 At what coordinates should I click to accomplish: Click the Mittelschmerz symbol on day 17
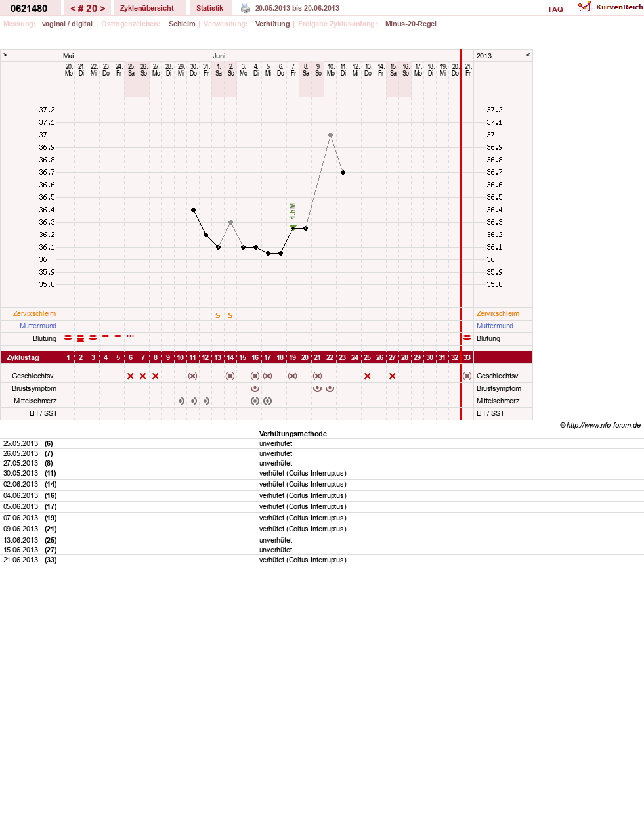coord(267,401)
